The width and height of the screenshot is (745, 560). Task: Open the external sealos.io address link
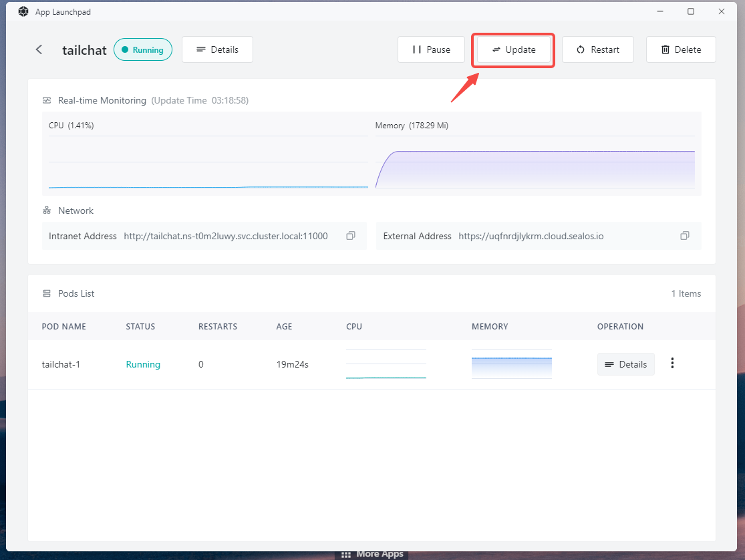(531, 236)
